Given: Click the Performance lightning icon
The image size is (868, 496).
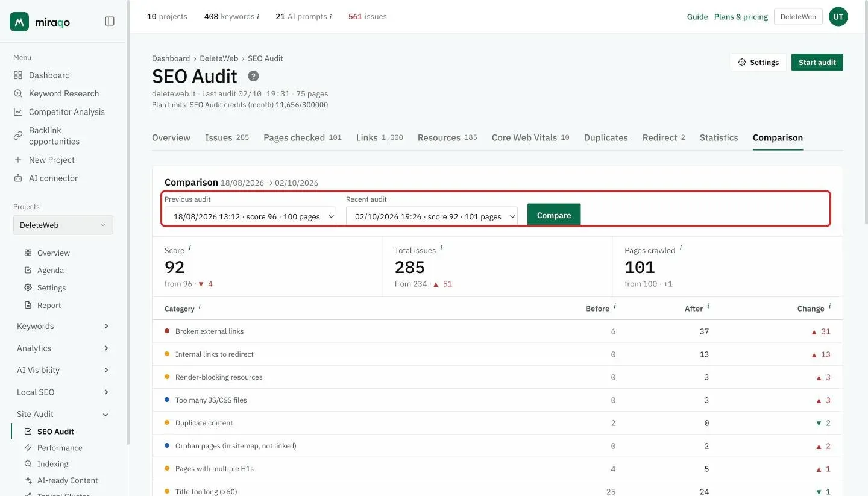Looking at the screenshot, I should (28, 448).
